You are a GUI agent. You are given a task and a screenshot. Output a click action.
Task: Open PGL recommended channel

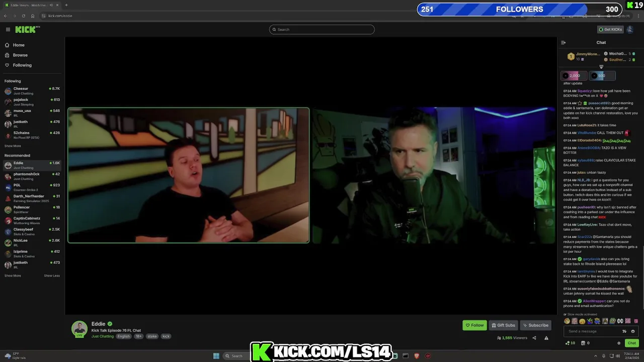tap(32, 188)
